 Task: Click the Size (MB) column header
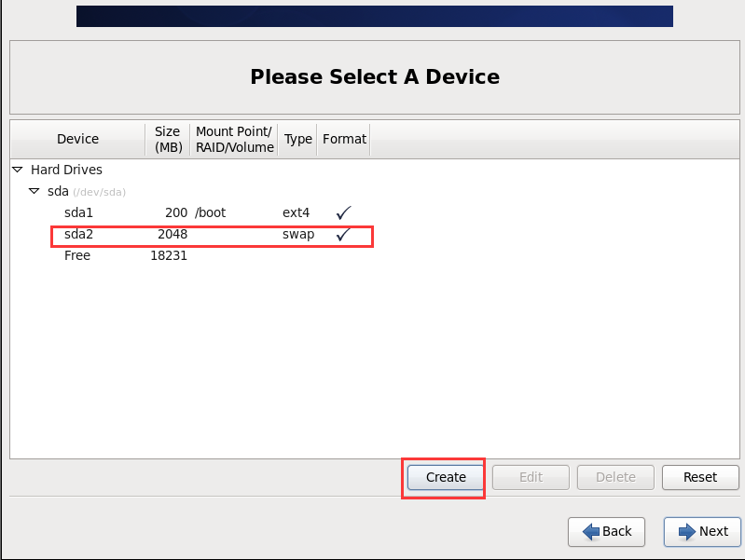(168, 139)
